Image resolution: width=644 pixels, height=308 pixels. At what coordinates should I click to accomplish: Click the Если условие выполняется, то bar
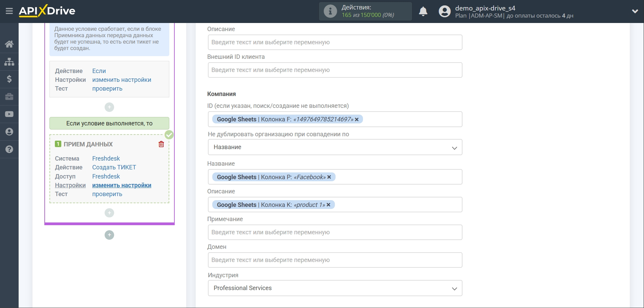[109, 123]
